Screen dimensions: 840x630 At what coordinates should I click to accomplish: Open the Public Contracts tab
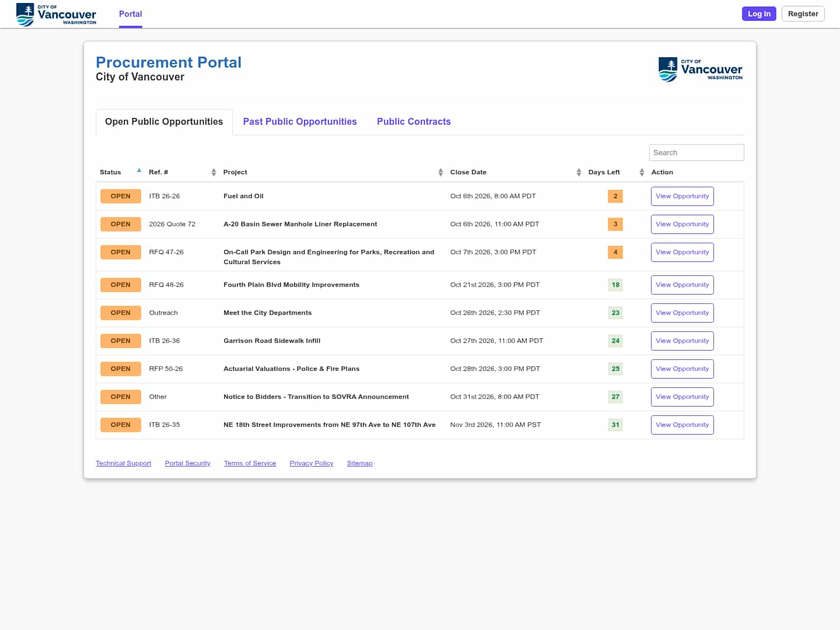coord(414,121)
